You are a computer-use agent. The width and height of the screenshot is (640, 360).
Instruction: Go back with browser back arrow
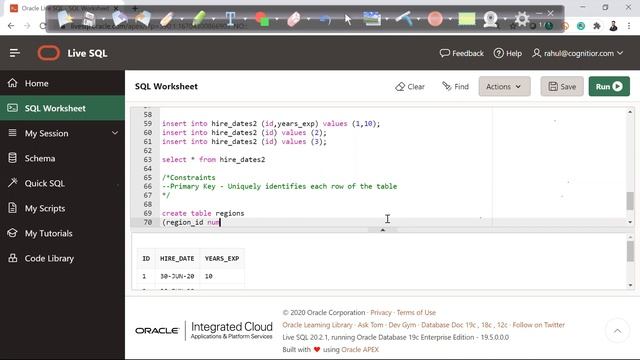click(11, 26)
